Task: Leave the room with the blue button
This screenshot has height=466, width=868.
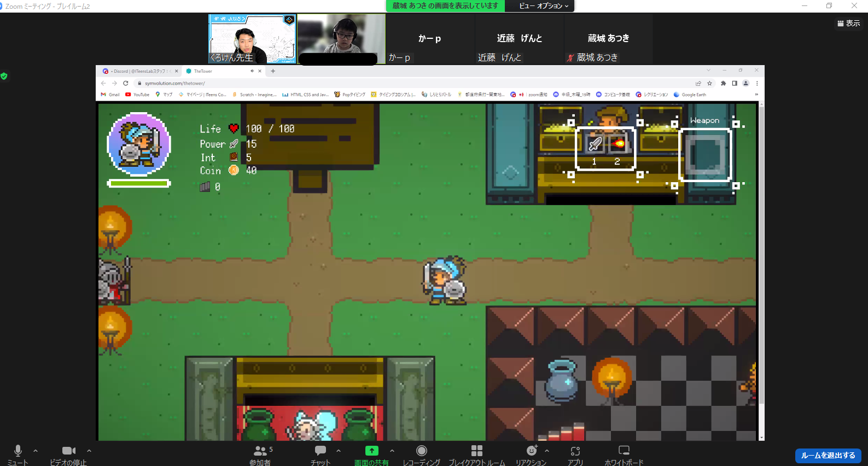Action: pos(828,456)
